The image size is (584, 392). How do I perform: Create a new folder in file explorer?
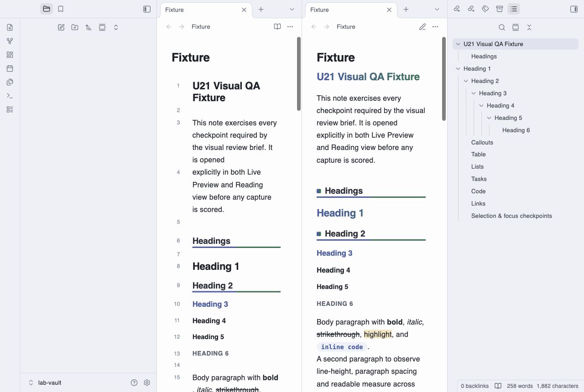point(75,27)
